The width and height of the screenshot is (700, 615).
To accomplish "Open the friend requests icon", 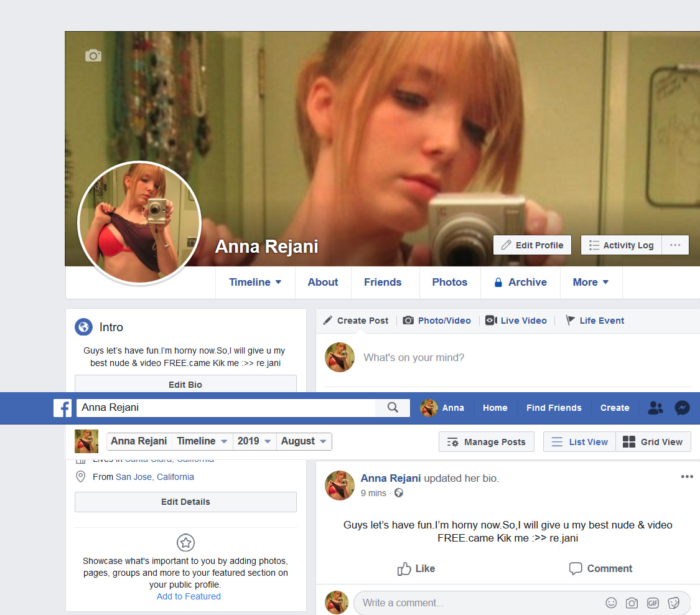I will tap(655, 408).
